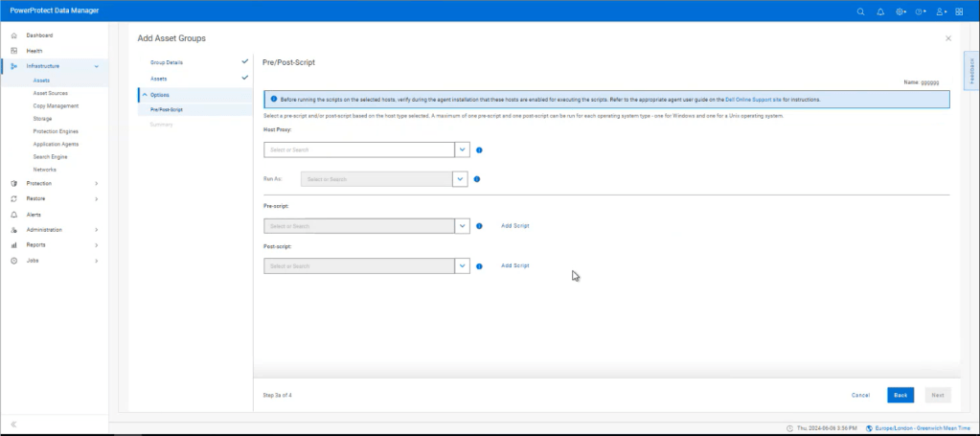Go to Dashboard in the sidebar

click(x=39, y=35)
